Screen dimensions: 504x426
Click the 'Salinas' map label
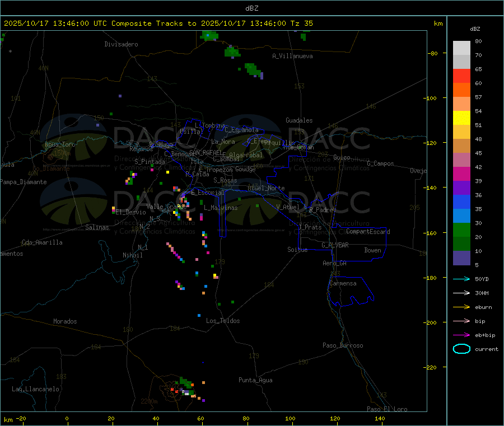tap(97, 227)
